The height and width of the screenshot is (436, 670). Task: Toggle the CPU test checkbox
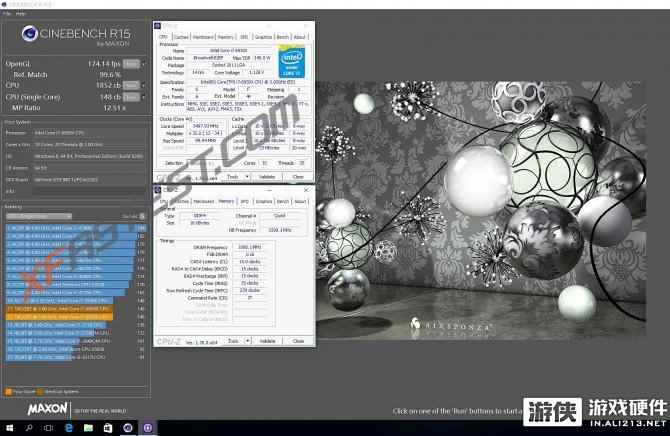click(x=144, y=85)
